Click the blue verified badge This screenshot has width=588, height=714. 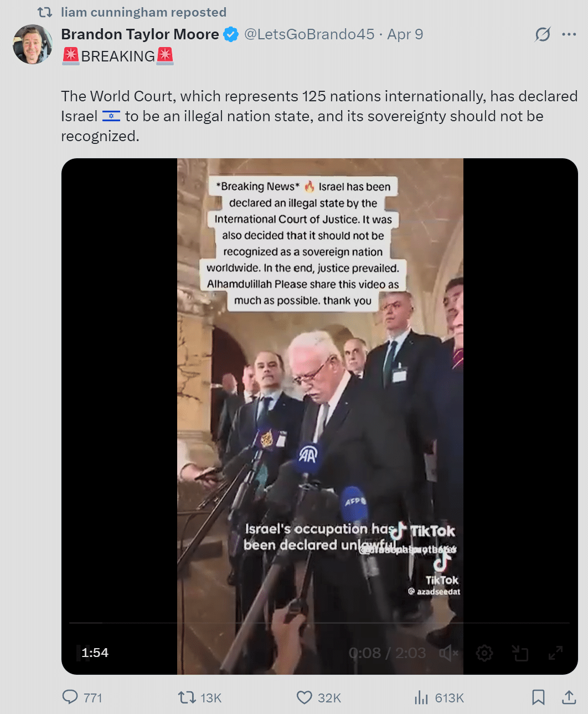(x=231, y=34)
